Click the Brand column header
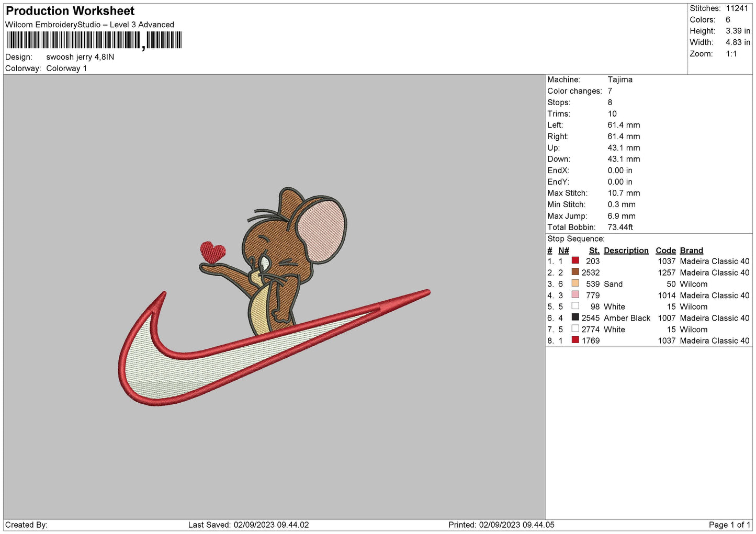This screenshot has height=534, width=756. point(691,251)
